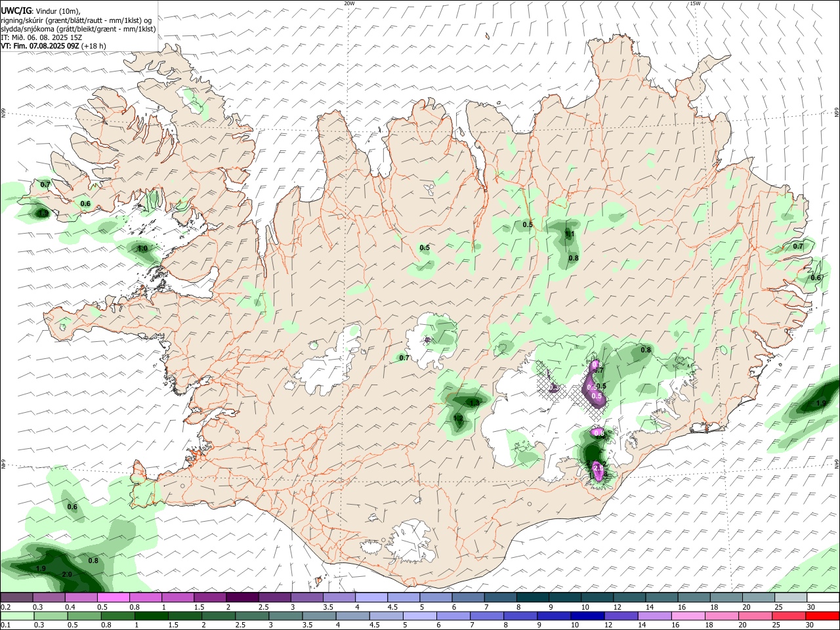Click the 15W longitude label

[x=695, y=3]
